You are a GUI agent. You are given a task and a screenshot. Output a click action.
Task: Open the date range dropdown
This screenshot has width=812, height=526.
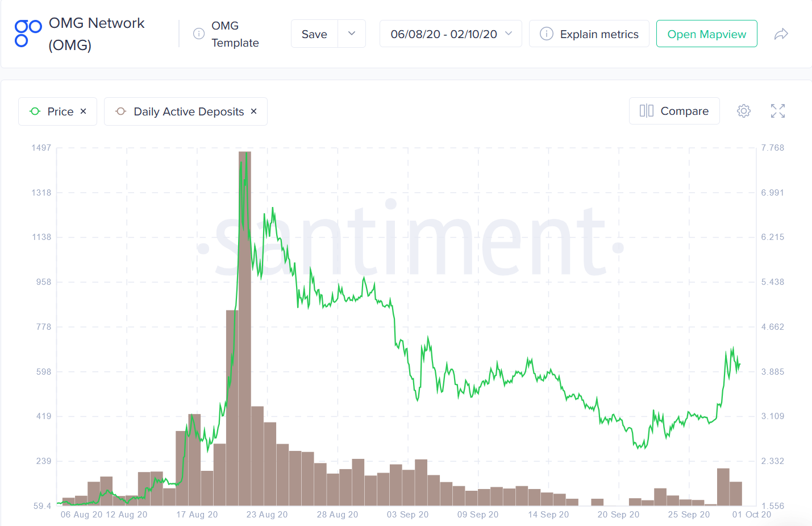[451, 34]
